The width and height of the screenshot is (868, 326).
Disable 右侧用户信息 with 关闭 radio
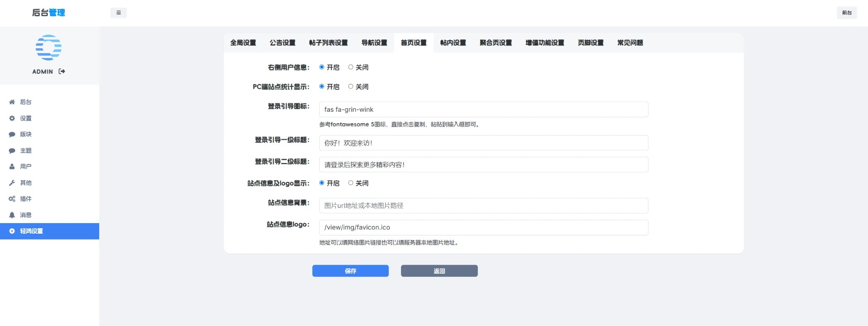351,67
